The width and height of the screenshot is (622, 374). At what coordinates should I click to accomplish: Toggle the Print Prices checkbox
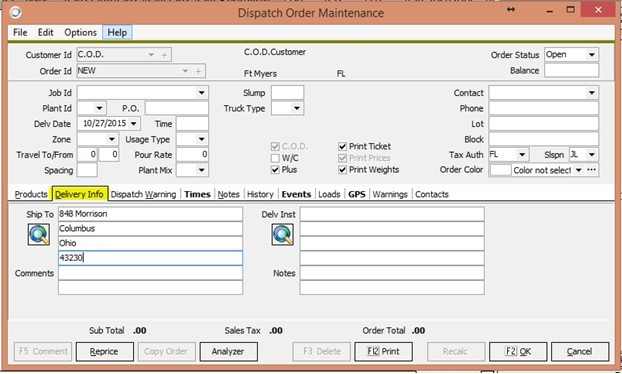click(x=343, y=158)
